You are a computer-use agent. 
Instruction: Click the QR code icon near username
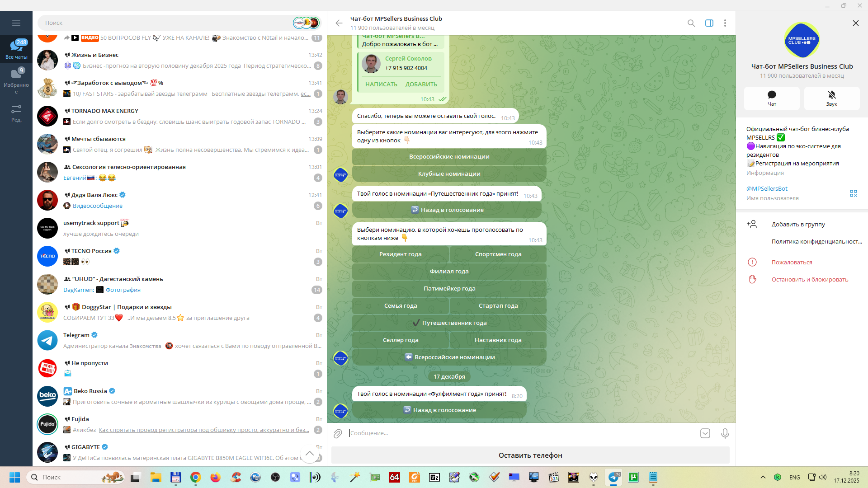(x=853, y=193)
